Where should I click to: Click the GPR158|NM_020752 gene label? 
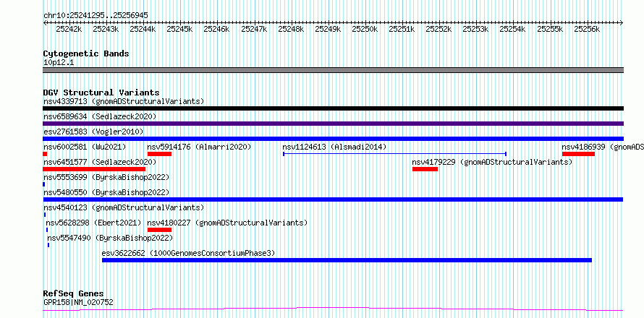pos(78,302)
